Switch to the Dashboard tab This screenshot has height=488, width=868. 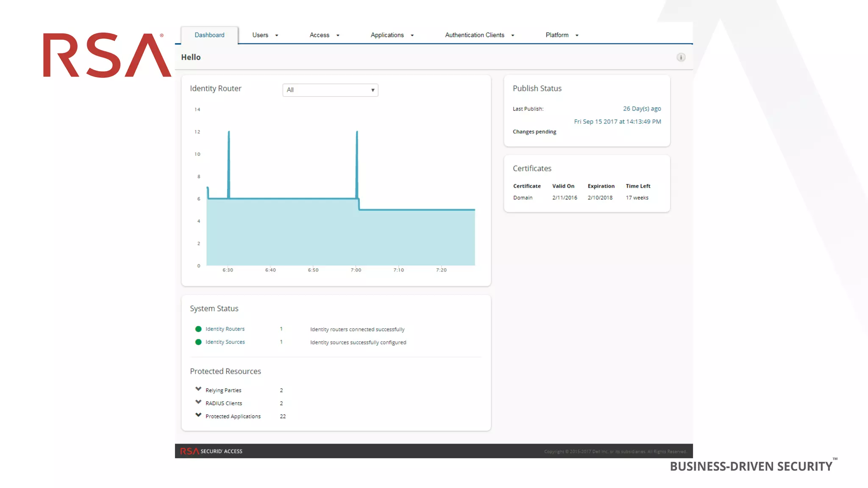(x=209, y=35)
